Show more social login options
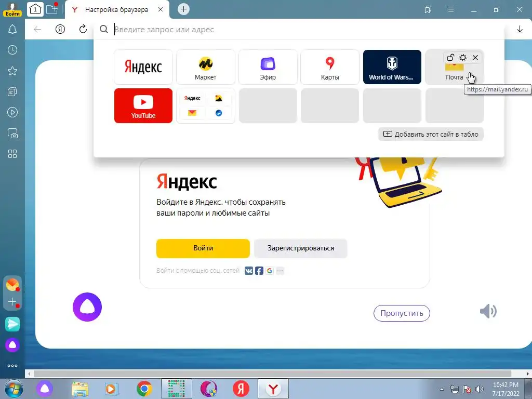Viewport: 532px width, 399px height. (x=280, y=270)
